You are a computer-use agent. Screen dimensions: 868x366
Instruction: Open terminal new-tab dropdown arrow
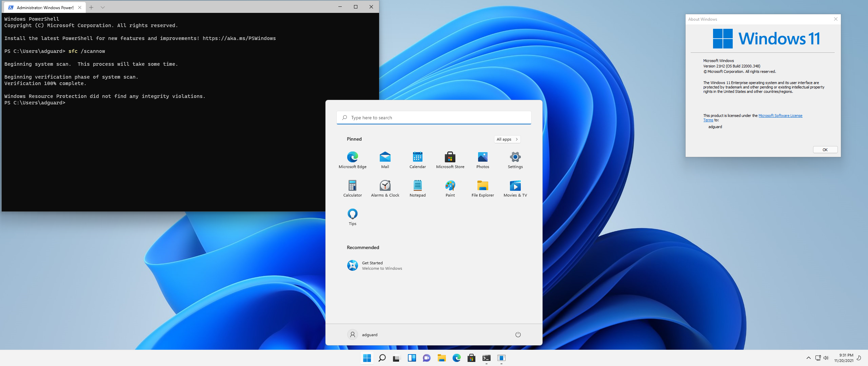[x=103, y=7]
